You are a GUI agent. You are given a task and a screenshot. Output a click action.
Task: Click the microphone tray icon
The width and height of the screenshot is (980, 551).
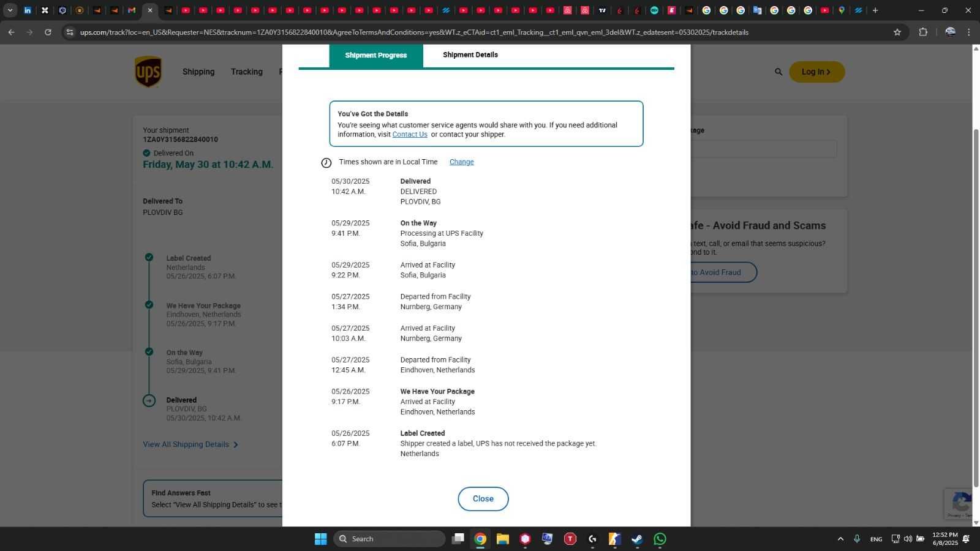(857, 539)
